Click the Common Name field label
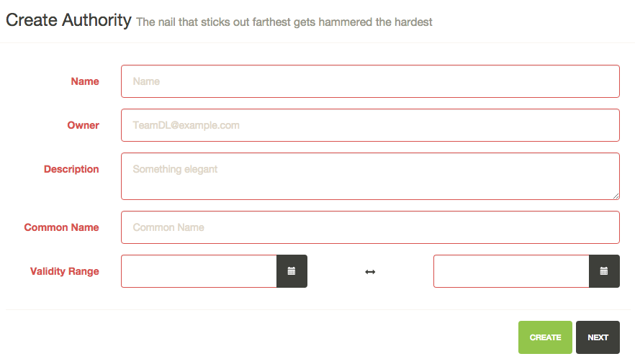Image resolution: width=635 pixels, height=364 pixels. (x=62, y=227)
